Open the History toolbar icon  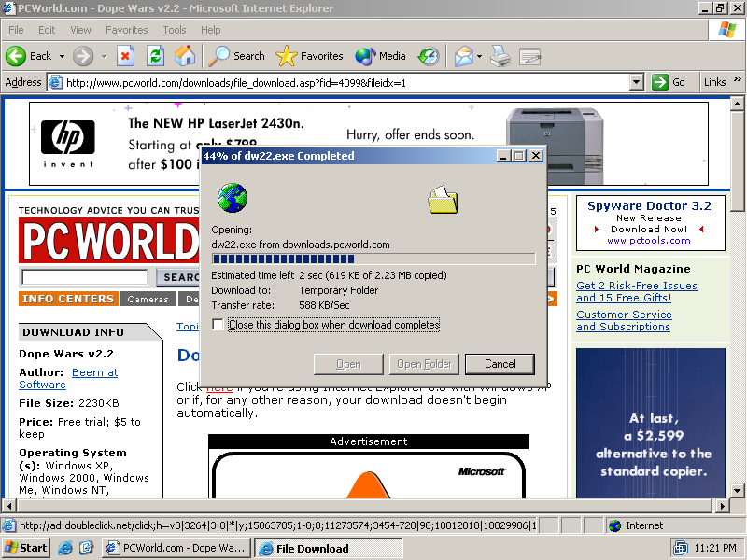(429, 56)
